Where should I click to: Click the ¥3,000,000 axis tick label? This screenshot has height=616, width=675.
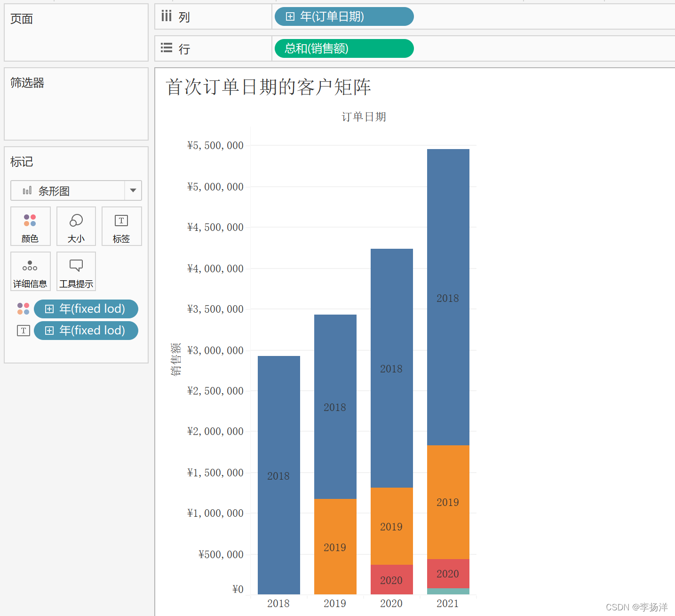215,350
